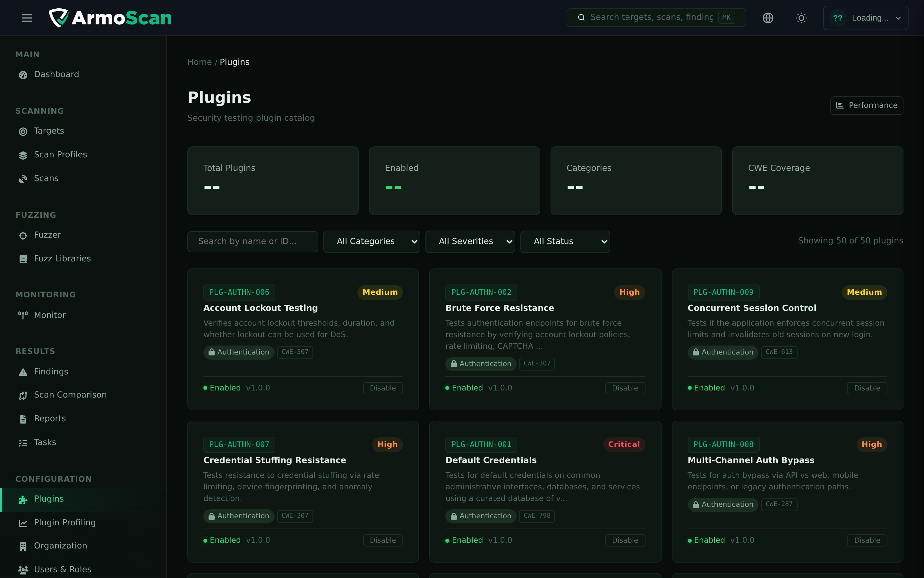Screen dimensions: 924x578
Task: Expand the Loading user account menu
Action: (x=866, y=18)
